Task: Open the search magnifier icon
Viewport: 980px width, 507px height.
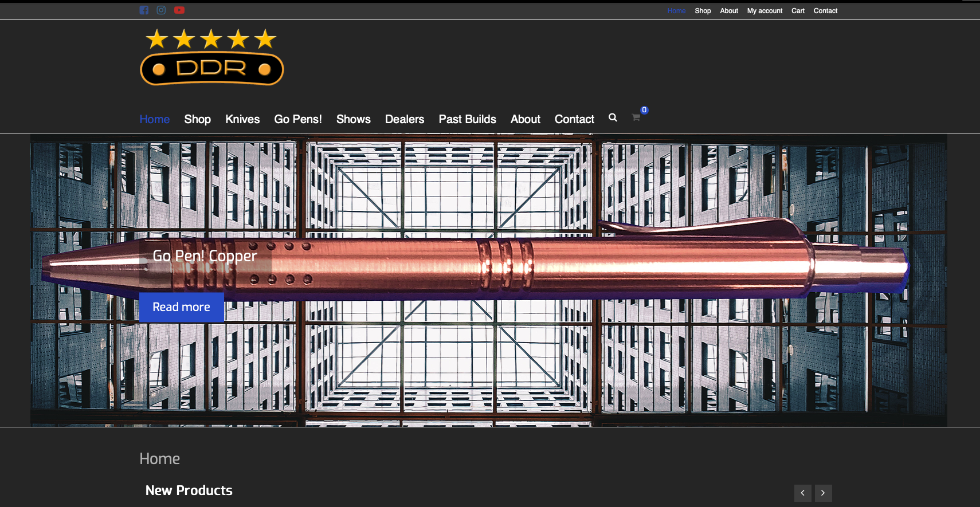Action: point(613,117)
